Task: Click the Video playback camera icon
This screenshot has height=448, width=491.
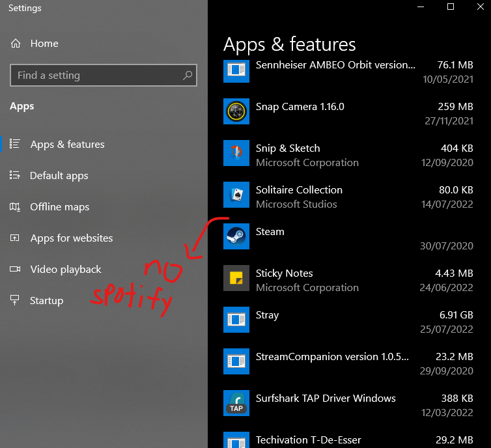Action: (15, 269)
